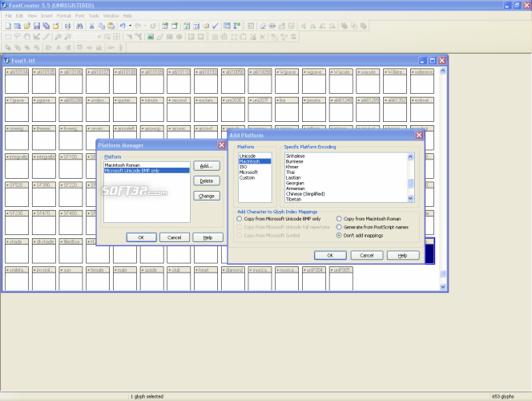Click the encoding list scrollbar thumb

pos(410,183)
